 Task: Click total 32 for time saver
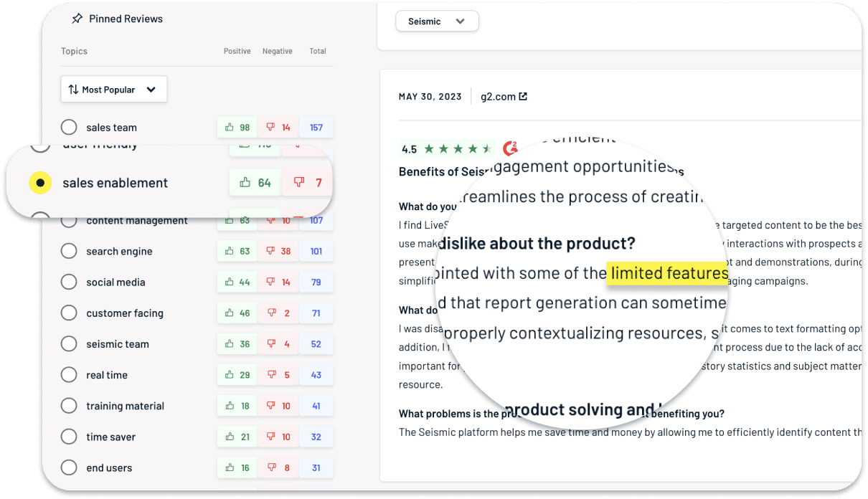(x=316, y=437)
